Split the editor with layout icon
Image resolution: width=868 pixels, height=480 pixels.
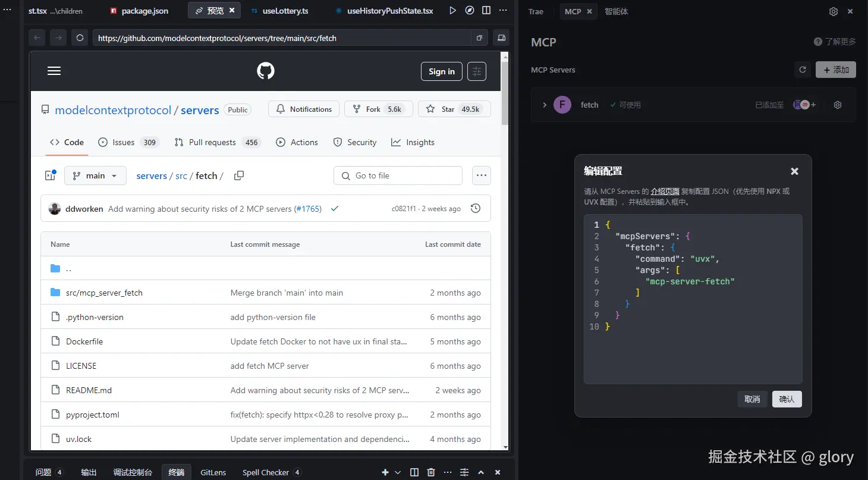coord(486,11)
